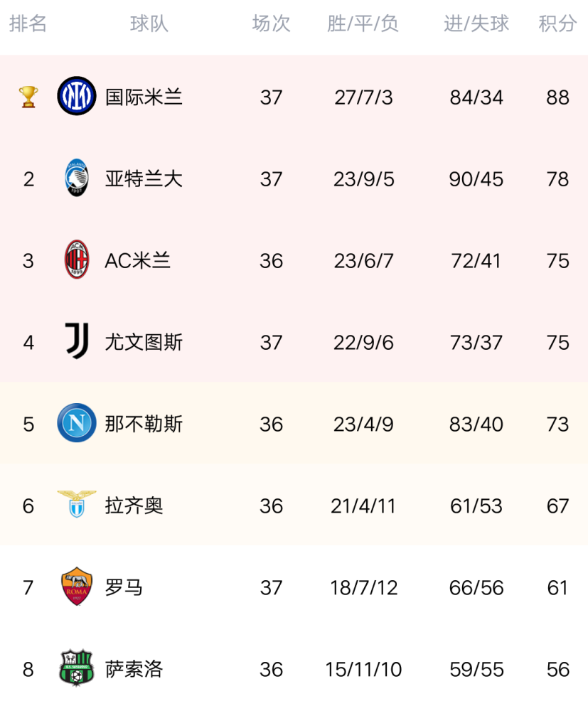Open the 萨索洛 team name
Viewport: 588px width, 711px height.
coord(134,669)
